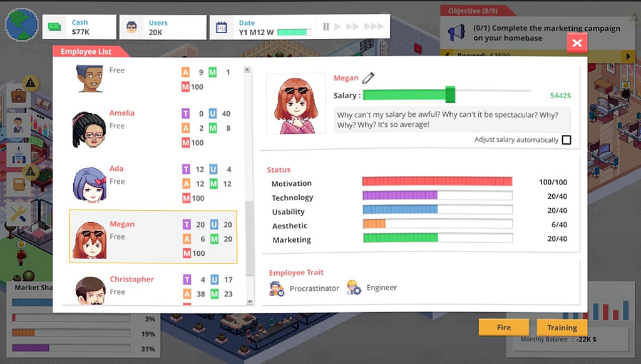The width and height of the screenshot is (641, 364).
Task: Click Megan's row portrait in list
Action: coord(90,240)
